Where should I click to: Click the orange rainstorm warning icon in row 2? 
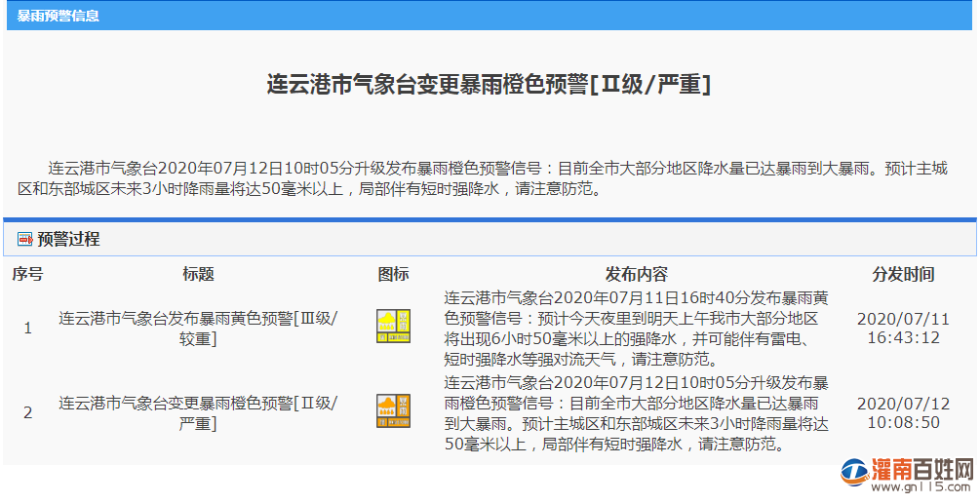pos(393,411)
